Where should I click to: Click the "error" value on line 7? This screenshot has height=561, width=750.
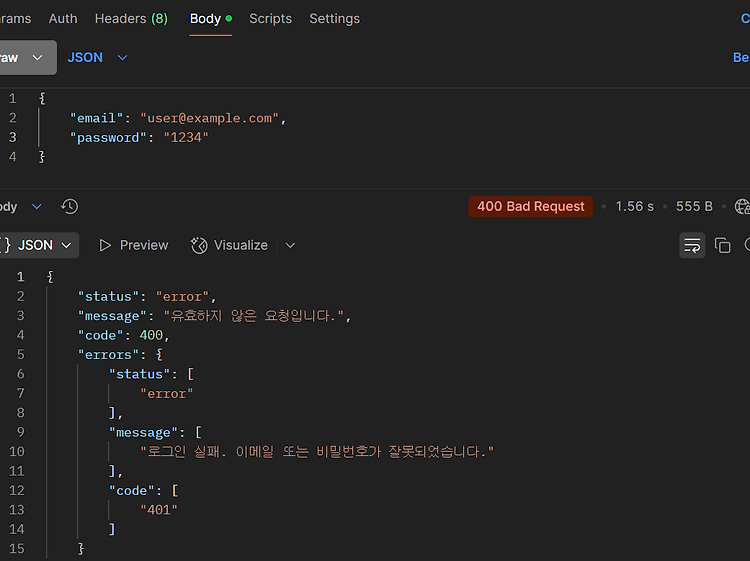click(166, 394)
